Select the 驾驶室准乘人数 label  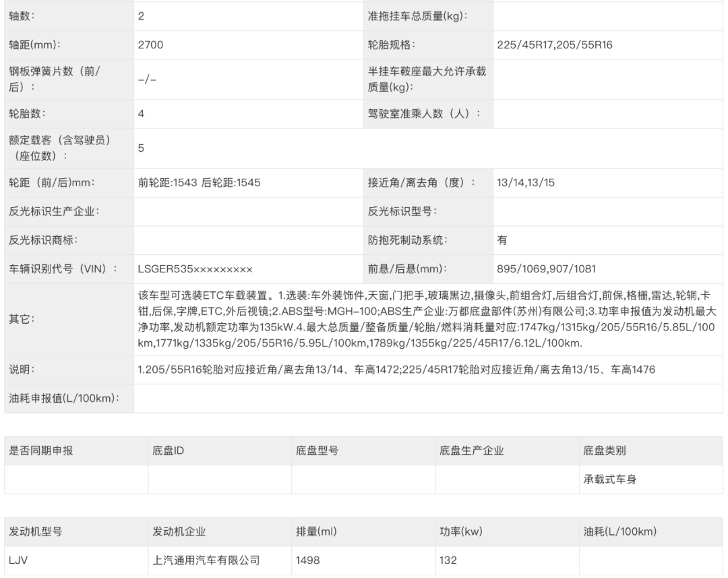click(x=424, y=114)
